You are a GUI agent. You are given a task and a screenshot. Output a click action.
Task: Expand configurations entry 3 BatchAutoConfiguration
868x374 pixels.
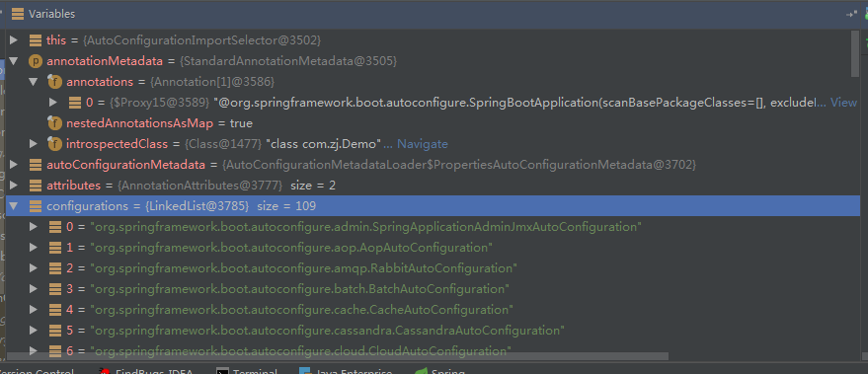click(34, 289)
